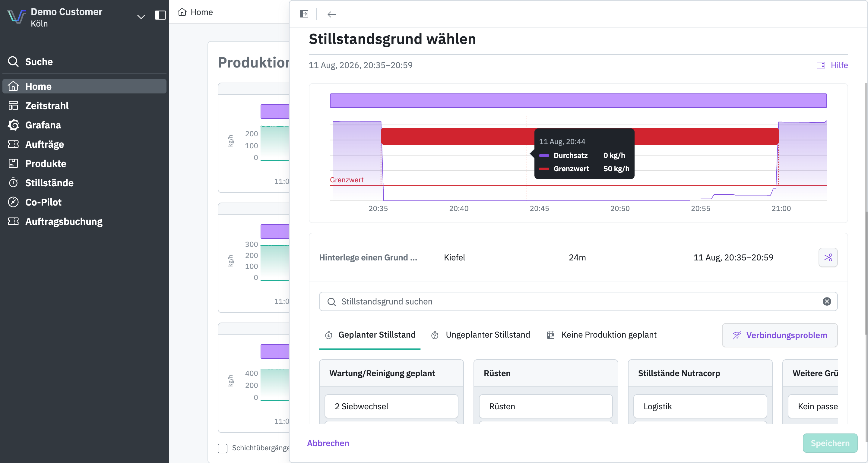Click the Wartung/Reinigung geplant header
The height and width of the screenshot is (463, 868).
pos(391,373)
